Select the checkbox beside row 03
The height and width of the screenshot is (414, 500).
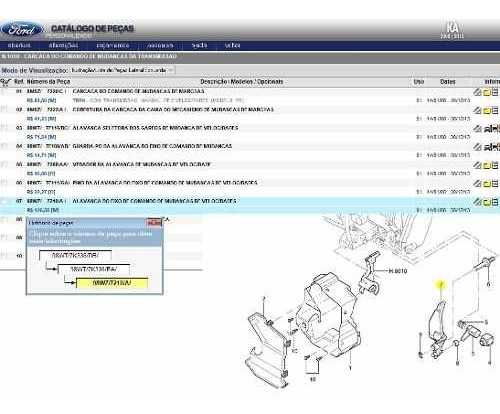pyautogui.click(x=4, y=128)
